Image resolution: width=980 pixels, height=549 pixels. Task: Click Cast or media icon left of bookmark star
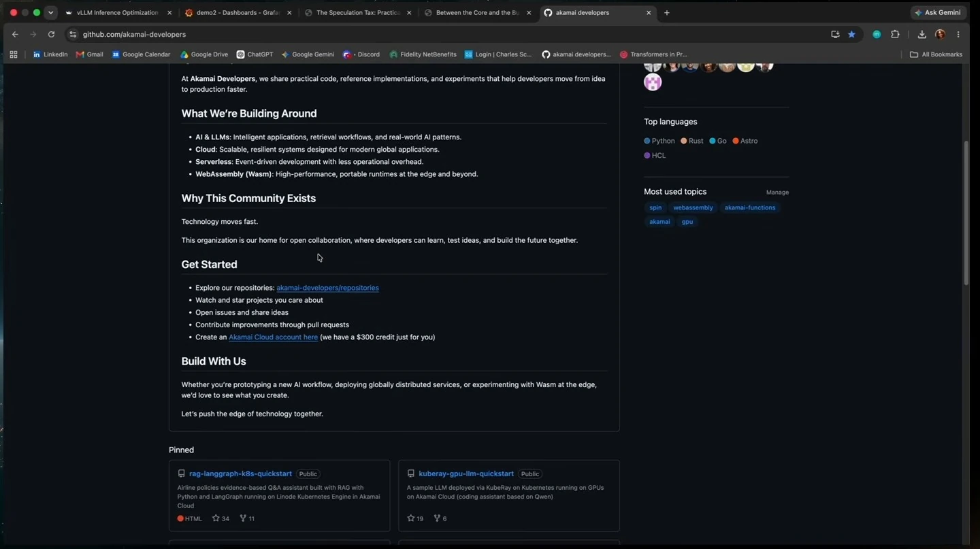click(835, 34)
